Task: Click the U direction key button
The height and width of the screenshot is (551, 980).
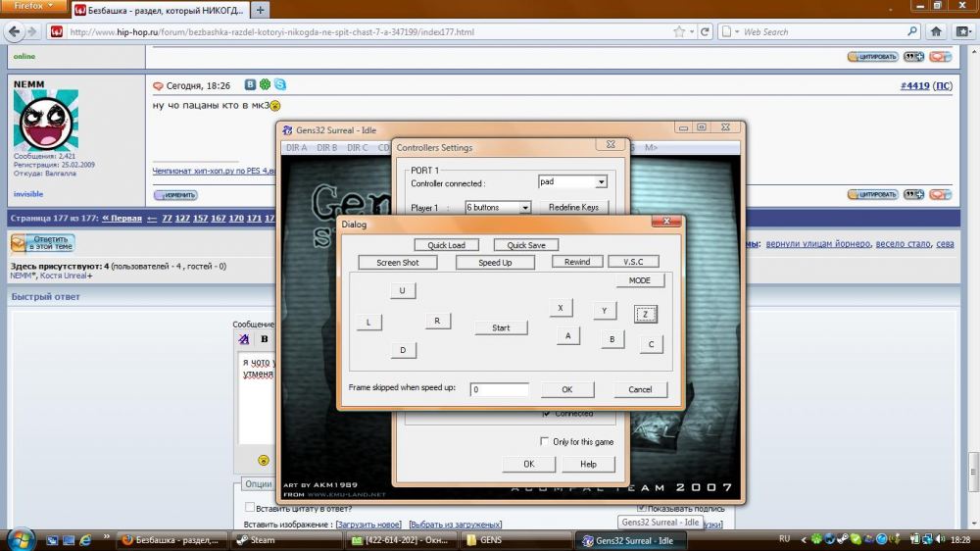Action: pyautogui.click(x=403, y=290)
